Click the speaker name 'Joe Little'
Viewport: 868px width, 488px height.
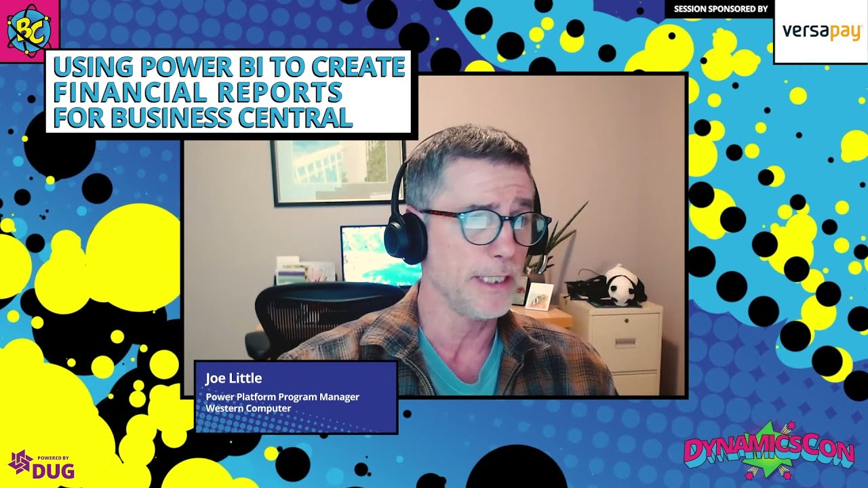click(233, 378)
